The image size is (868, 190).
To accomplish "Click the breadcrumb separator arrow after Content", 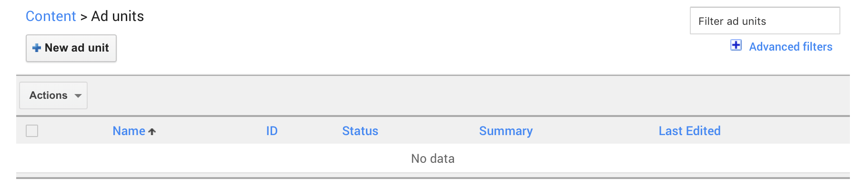I will [x=83, y=17].
